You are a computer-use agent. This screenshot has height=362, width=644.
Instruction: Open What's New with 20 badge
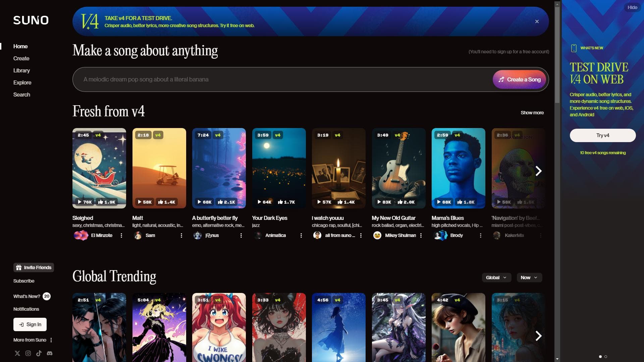[32, 296]
